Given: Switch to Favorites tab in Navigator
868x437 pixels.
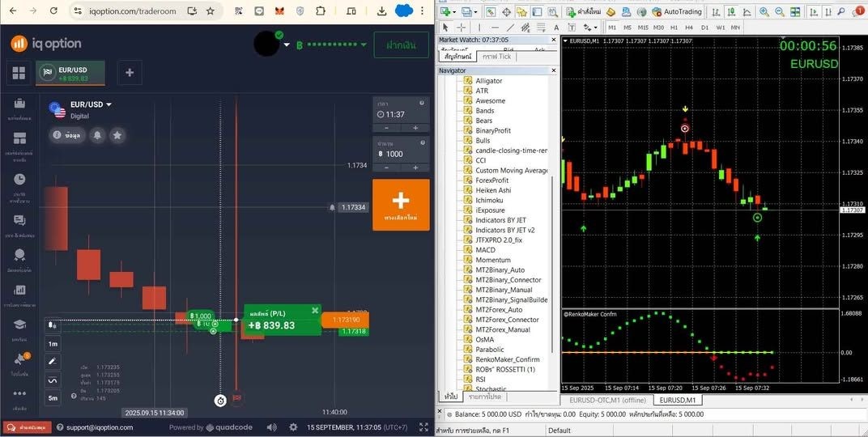Looking at the screenshot, I should pyautogui.click(x=484, y=397).
